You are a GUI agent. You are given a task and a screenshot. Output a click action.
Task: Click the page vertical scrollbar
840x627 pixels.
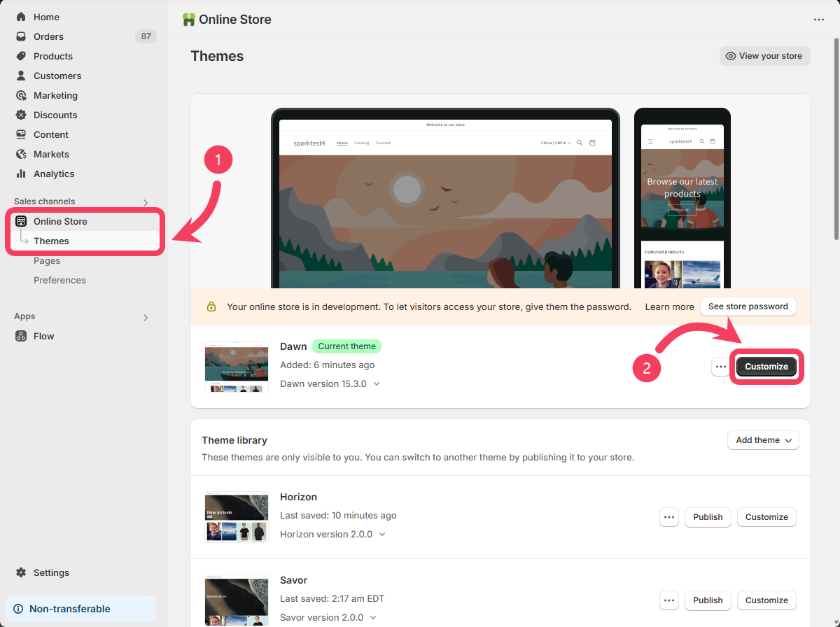pyautogui.click(x=836, y=140)
